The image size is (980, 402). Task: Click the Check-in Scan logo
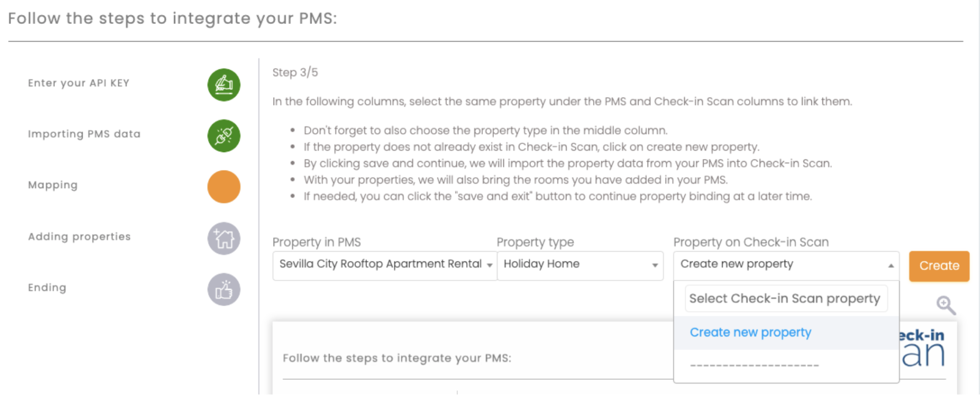point(922,349)
